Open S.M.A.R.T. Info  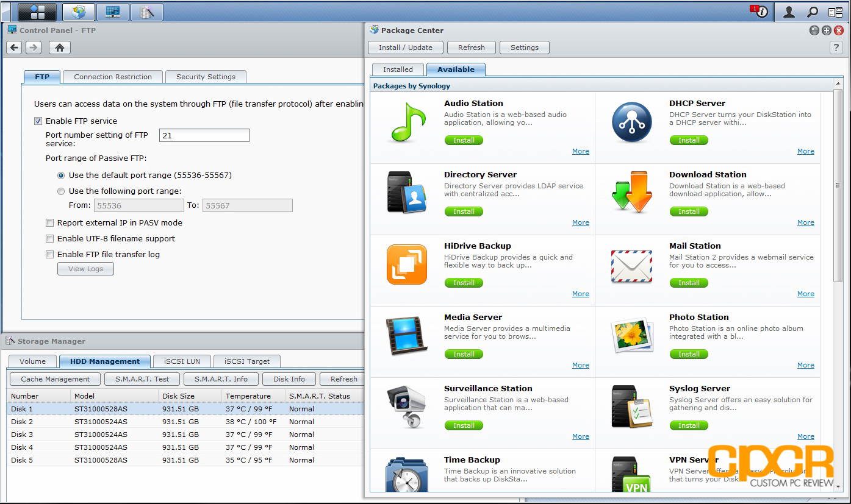[221, 379]
